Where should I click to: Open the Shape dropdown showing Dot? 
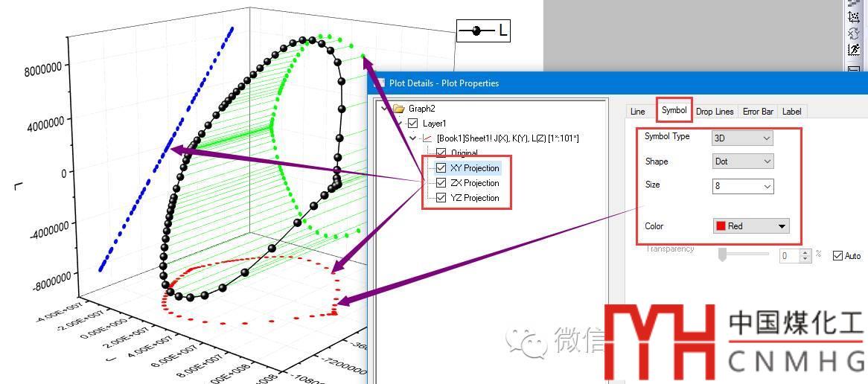pyautogui.click(x=742, y=161)
